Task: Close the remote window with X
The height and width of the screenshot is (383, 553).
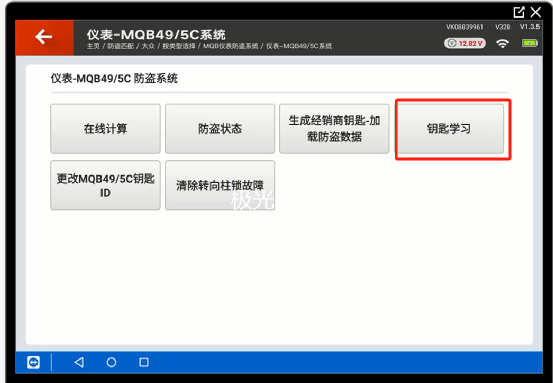Action: pyautogui.click(x=536, y=12)
